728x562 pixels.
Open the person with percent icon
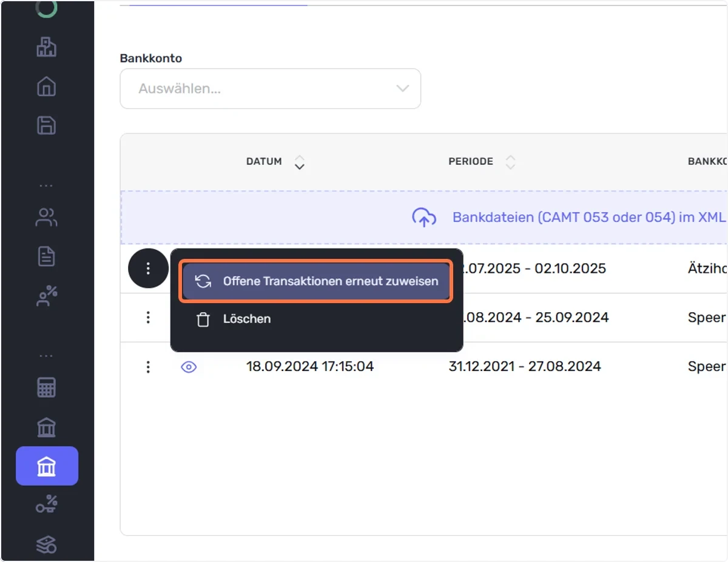click(47, 295)
